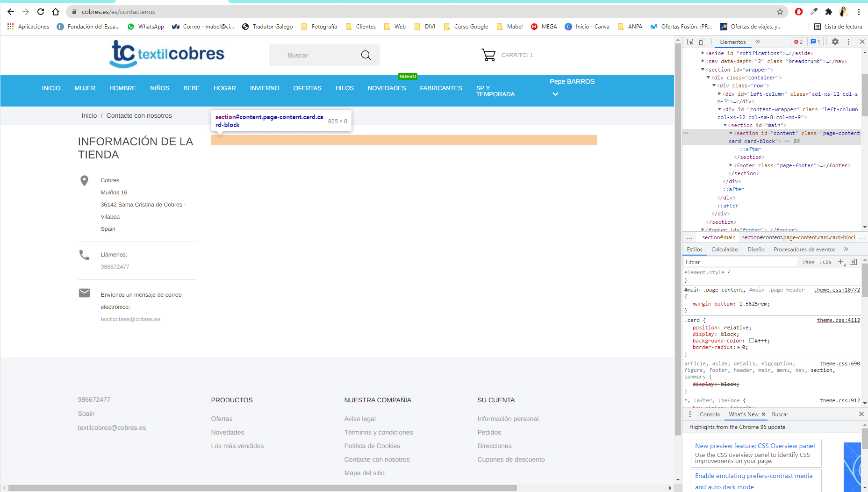This screenshot has width=868, height=492.
Task: Open DevTools errors counter badge
Action: pyautogui.click(x=798, y=42)
